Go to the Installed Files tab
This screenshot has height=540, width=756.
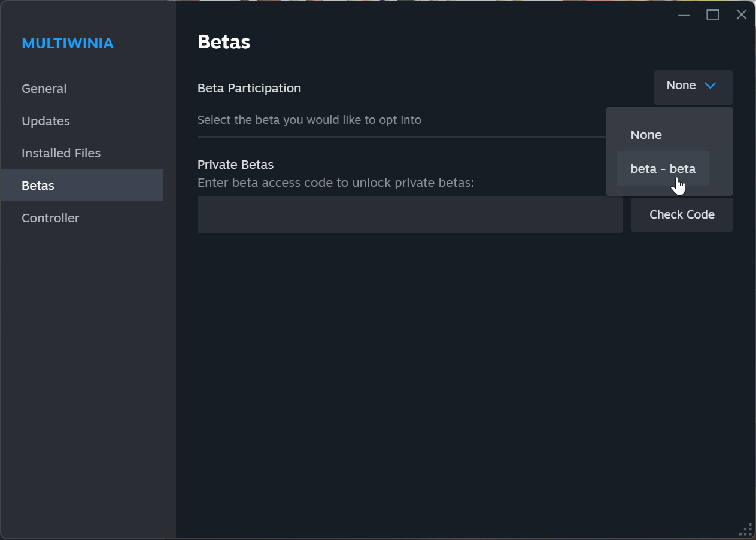click(x=61, y=153)
